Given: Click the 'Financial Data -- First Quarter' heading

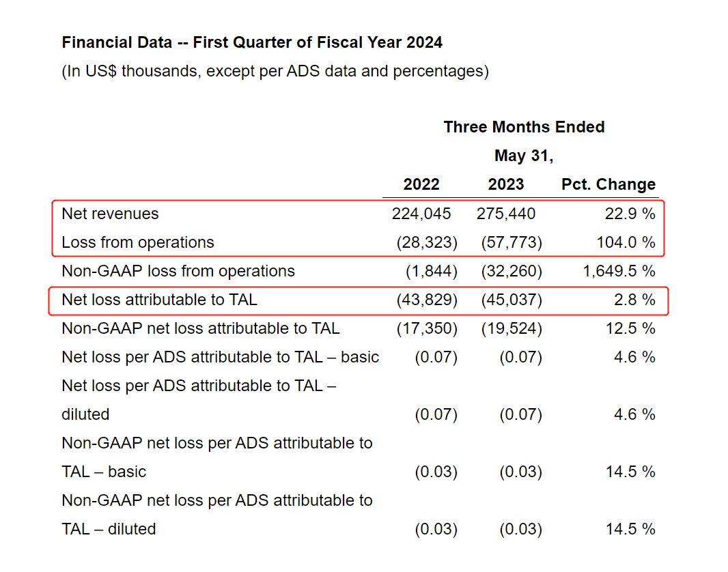Looking at the screenshot, I should tap(252, 42).
